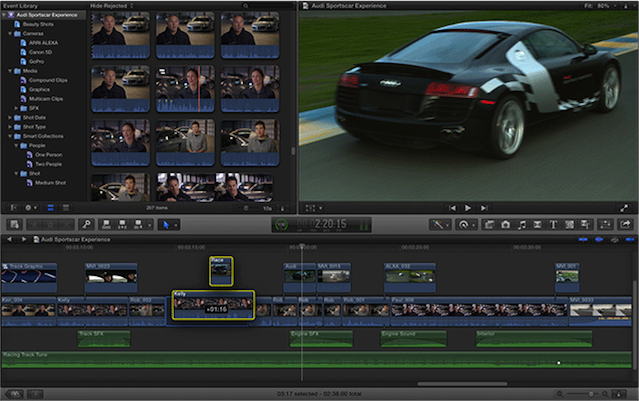Viewport: 639px width, 401px height.
Task: Click the search field in browser
Action: tap(267, 6)
